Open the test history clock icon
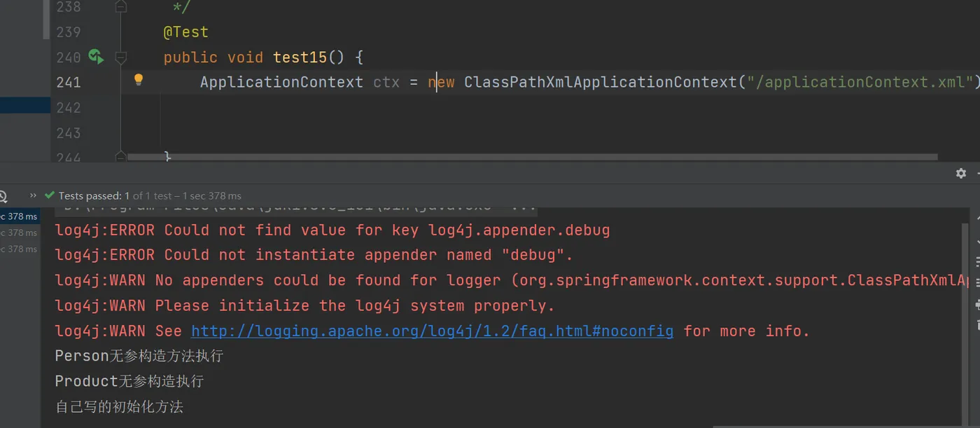The image size is (980, 428). (x=2, y=196)
